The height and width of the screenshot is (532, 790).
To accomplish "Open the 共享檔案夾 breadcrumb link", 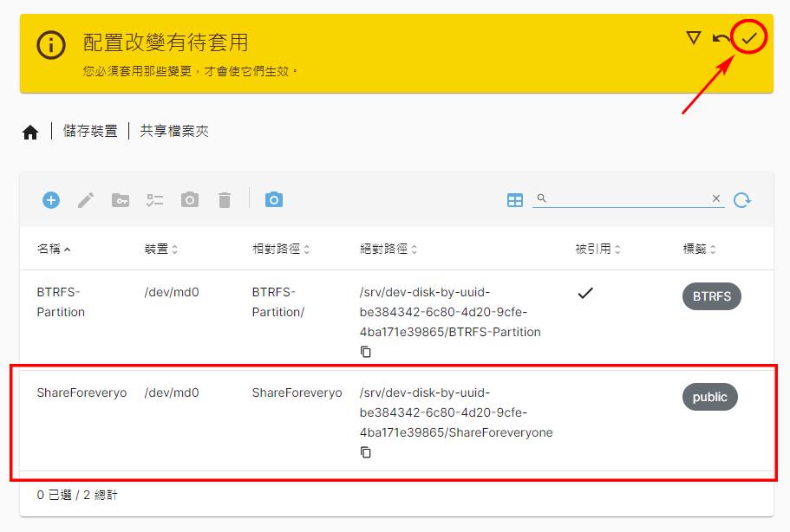I will pyautogui.click(x=174, y=132).
